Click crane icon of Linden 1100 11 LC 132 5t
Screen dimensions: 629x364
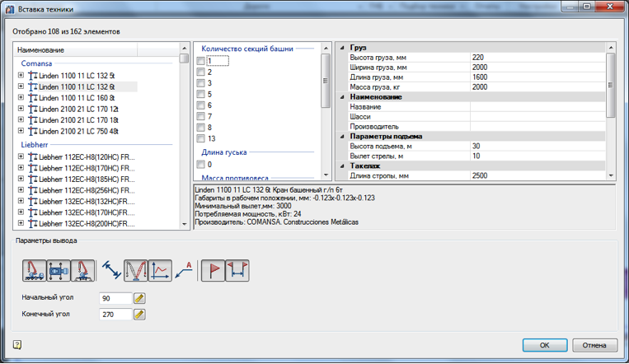click(33, 76)
